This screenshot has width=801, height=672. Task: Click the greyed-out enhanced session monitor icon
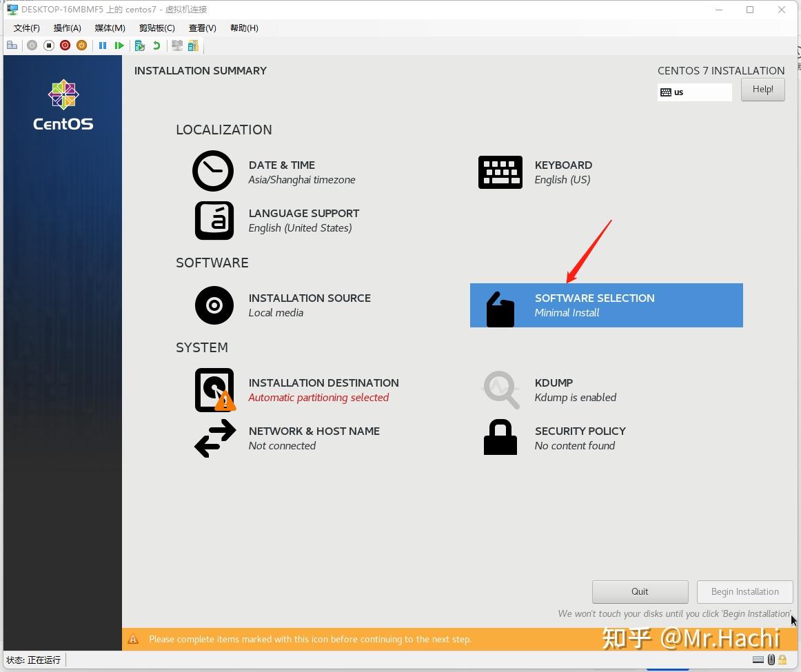point(177,45)
